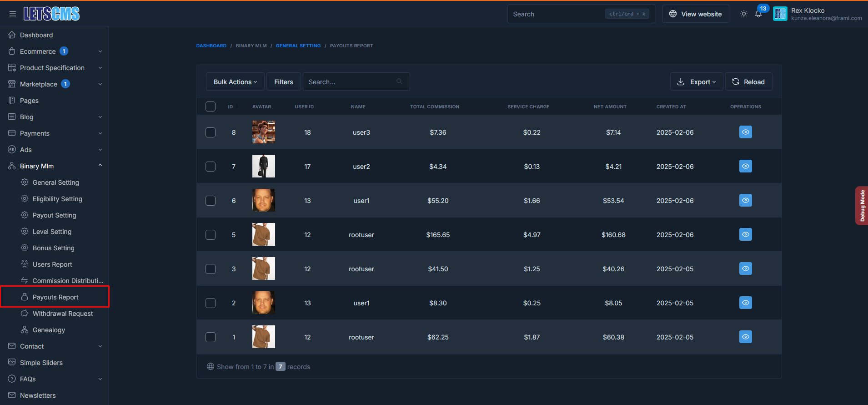Check the row with ID 1
The height and width of the screenshot is (405, 868).
(211, 337)
